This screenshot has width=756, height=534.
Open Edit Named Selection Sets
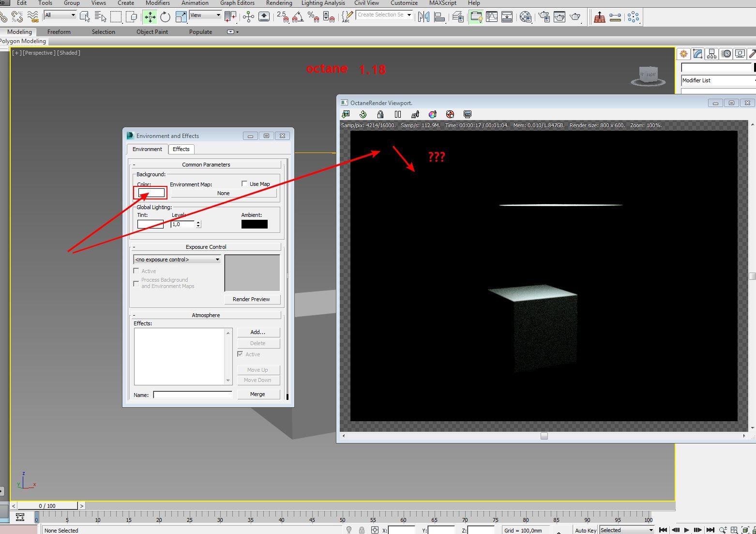pos(347,17)
